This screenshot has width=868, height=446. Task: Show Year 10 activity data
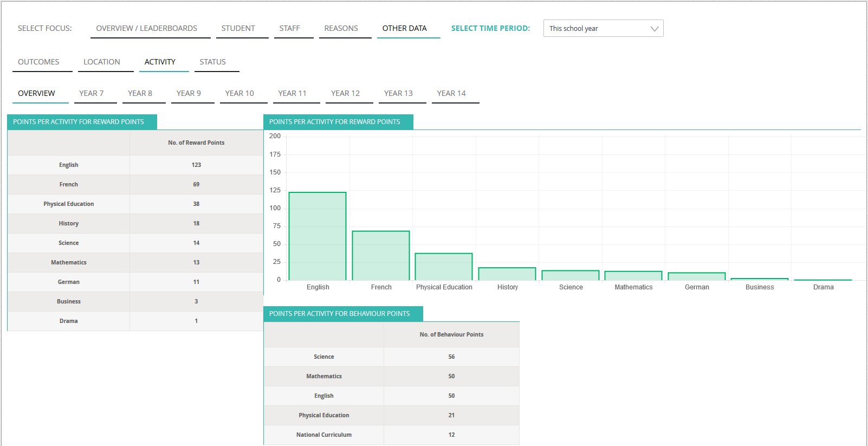click(x=244, y=94)
